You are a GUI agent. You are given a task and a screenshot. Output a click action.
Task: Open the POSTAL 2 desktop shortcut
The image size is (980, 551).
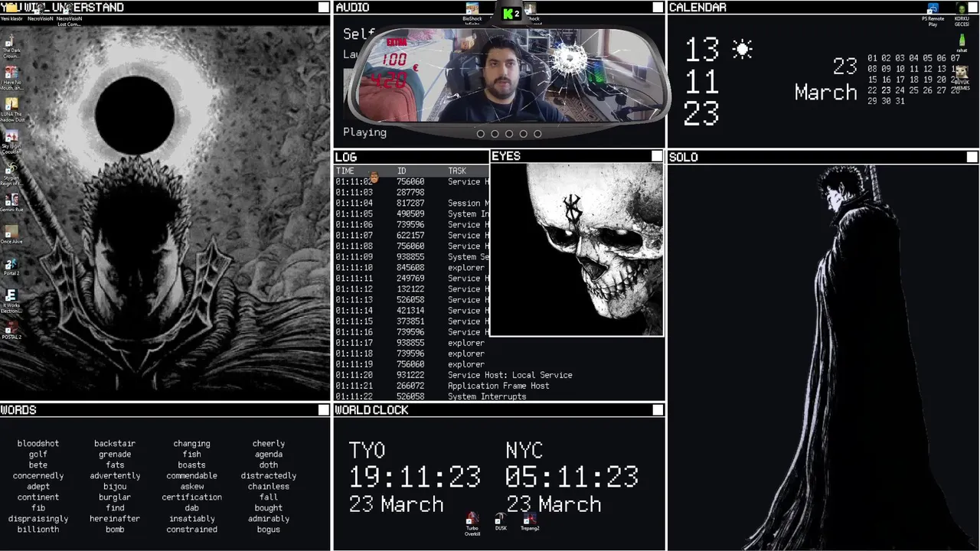[x=11, y=330]
